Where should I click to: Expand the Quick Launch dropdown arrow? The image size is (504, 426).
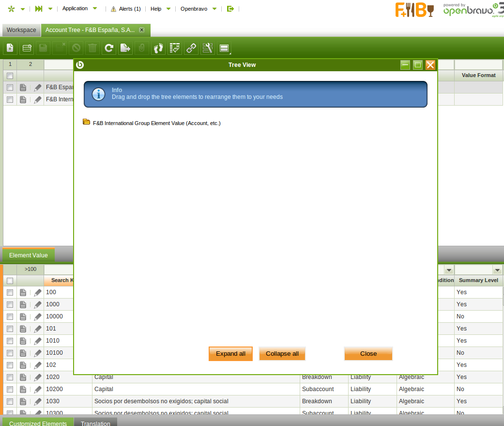[50, 9]
